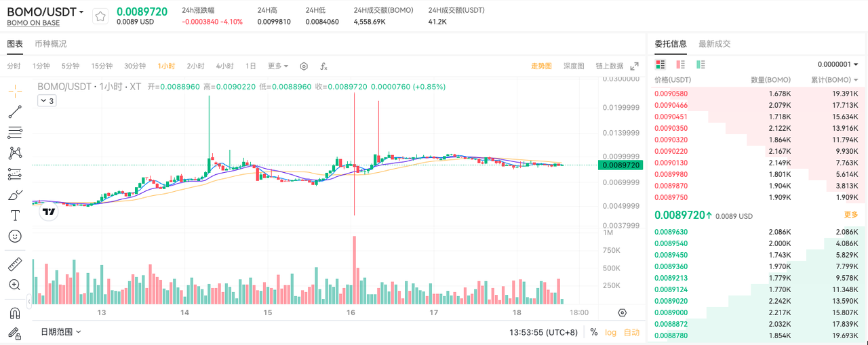Show asks-only red order book view
Screen dimensions: 868x345
pyautogui.click(x=680, y=64)
